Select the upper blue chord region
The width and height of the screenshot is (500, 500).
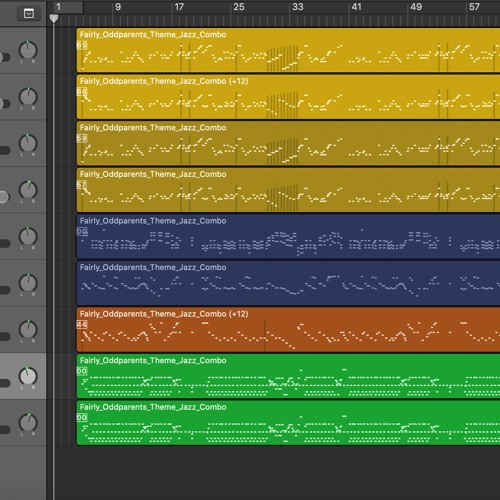point(288,237)
